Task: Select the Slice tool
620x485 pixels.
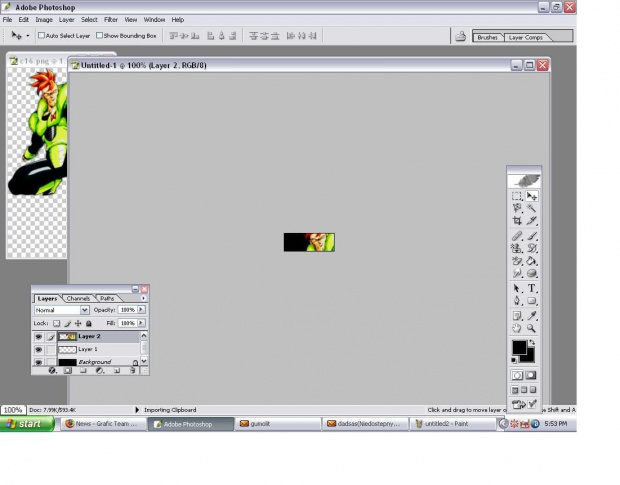Action: tap(531, 220)
